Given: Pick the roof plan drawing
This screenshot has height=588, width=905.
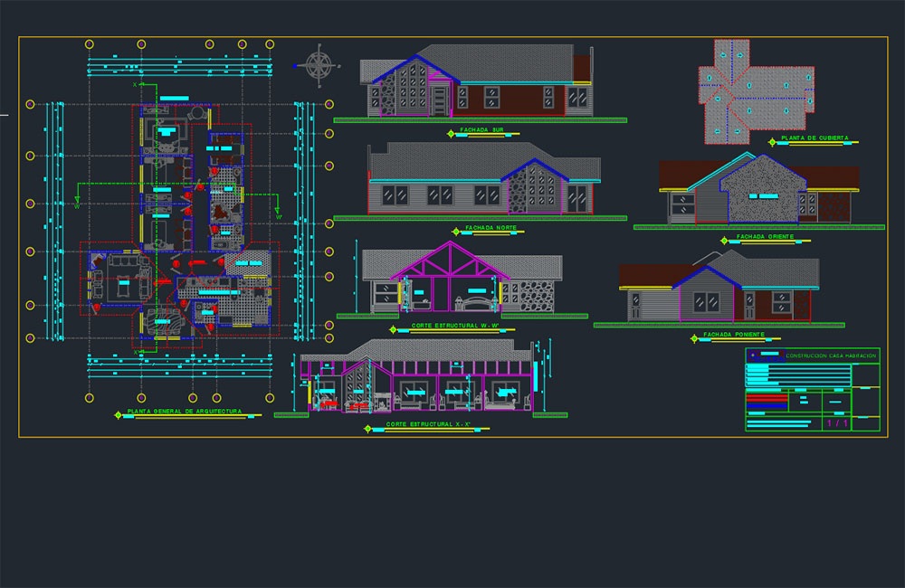Looking at the screenshot, I should pyautogui.click(x=756, y=91).
